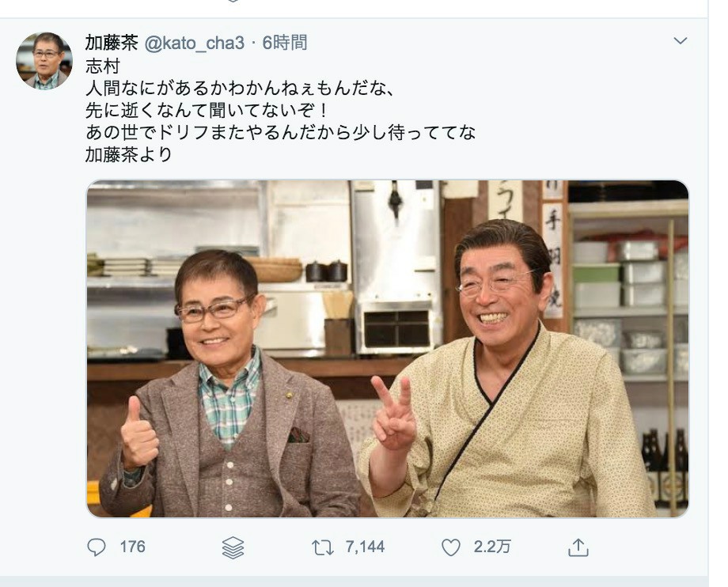Click the 176 replies count
Screen dimensions: 728x587
tap(132, 547)
